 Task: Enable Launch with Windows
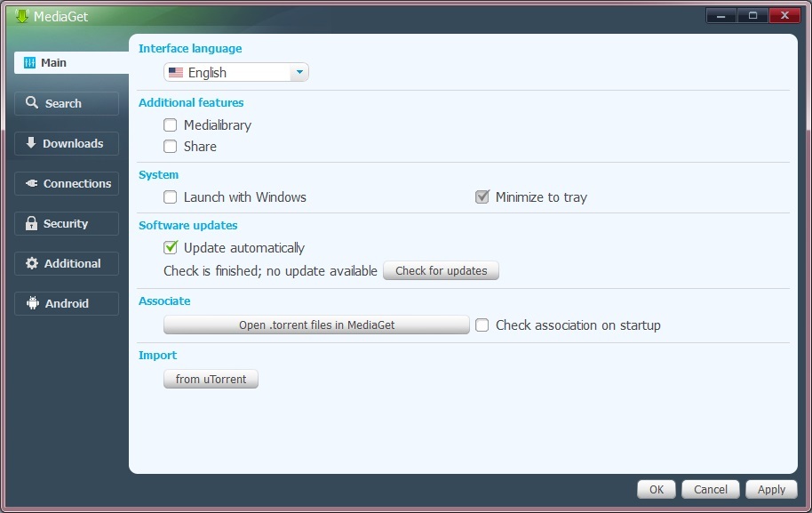click(x=170, y=196)
